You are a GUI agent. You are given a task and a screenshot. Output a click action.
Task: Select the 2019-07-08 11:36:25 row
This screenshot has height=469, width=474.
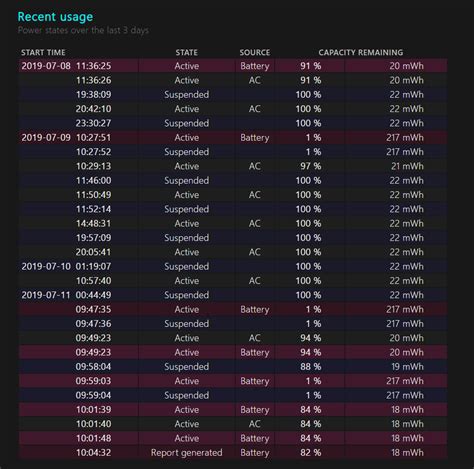[x=233, y=66]
